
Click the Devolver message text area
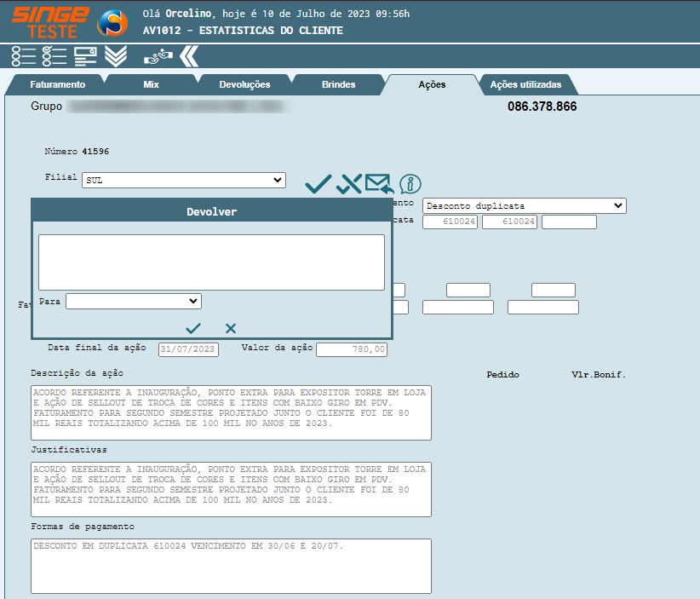click(211, 262)
